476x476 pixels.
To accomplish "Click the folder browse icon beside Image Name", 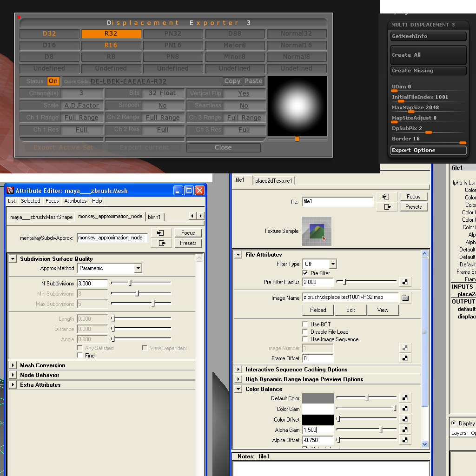I will (x=405, y=298).
